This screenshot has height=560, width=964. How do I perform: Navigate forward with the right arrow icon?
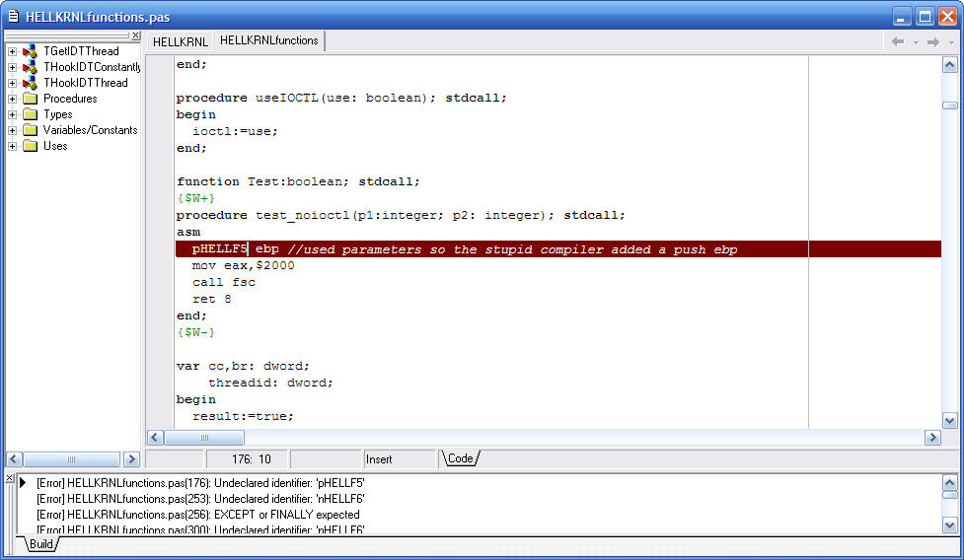(933, 41)
